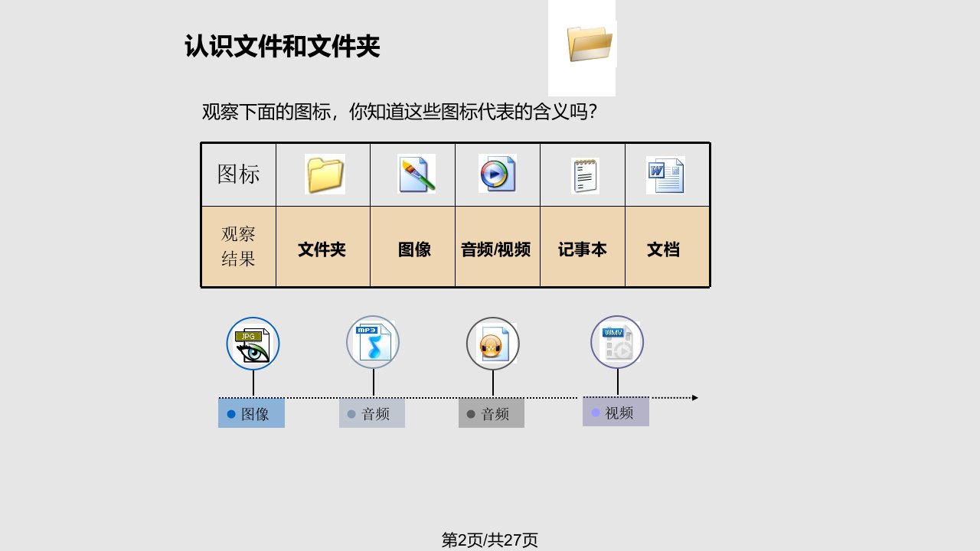Click the page indicator 第2页/共27页
980x551 pixels.
[490, 540]
